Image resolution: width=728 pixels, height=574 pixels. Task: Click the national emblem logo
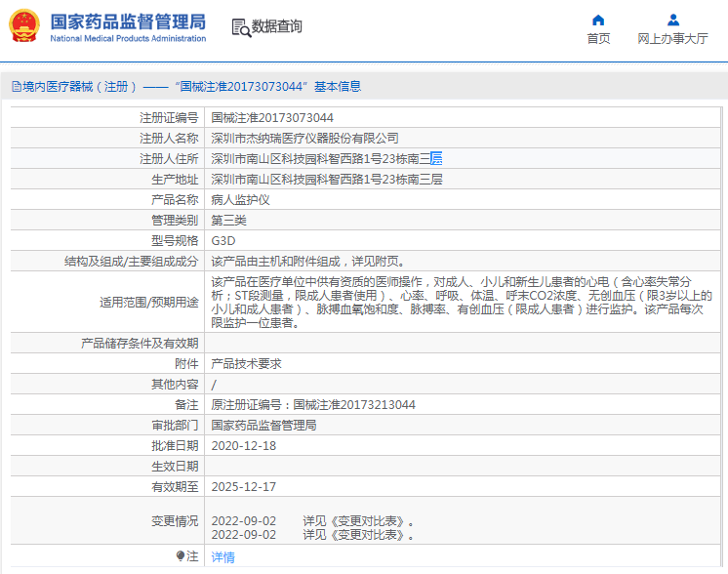(x=23, y=26)
